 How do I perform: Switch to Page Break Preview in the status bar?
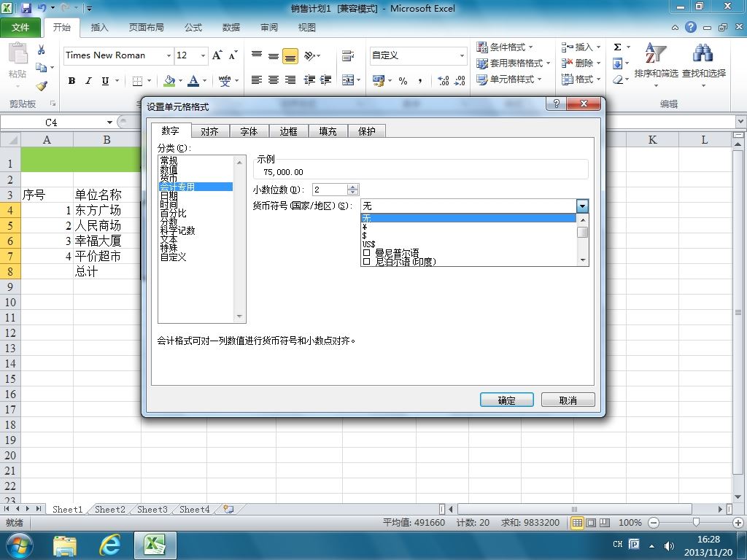click(605, 522)
